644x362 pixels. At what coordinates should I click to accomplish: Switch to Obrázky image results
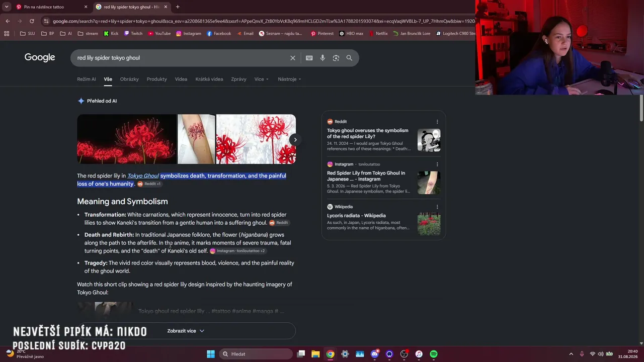click(129, 79)
